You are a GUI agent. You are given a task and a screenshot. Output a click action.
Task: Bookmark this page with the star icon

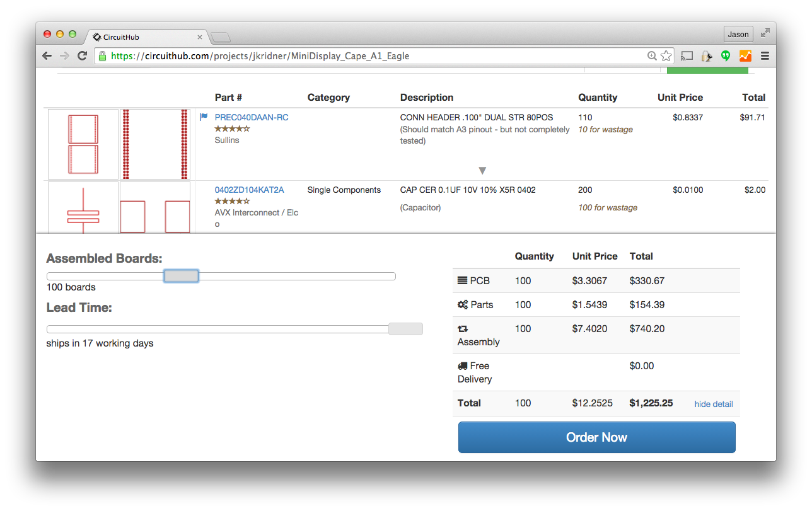[x=666, y=56]
